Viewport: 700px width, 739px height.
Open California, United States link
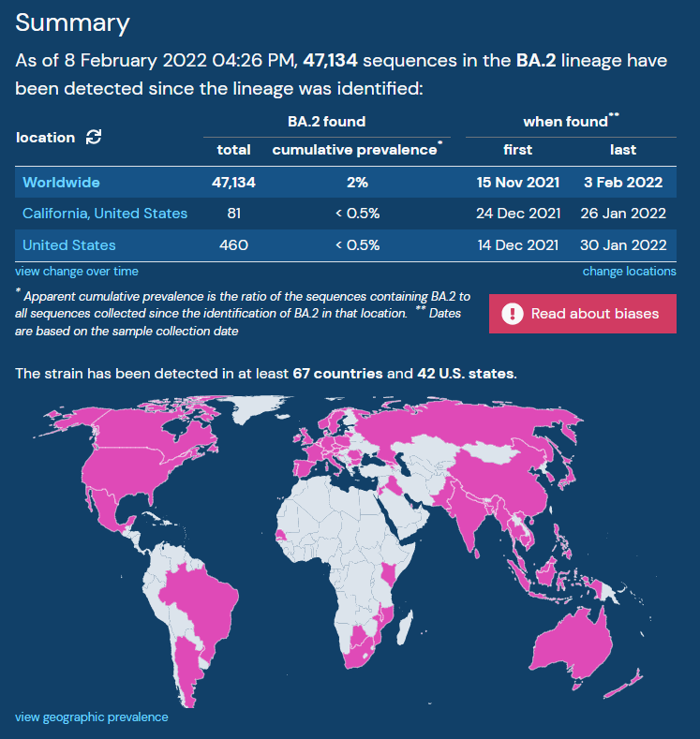105,214
